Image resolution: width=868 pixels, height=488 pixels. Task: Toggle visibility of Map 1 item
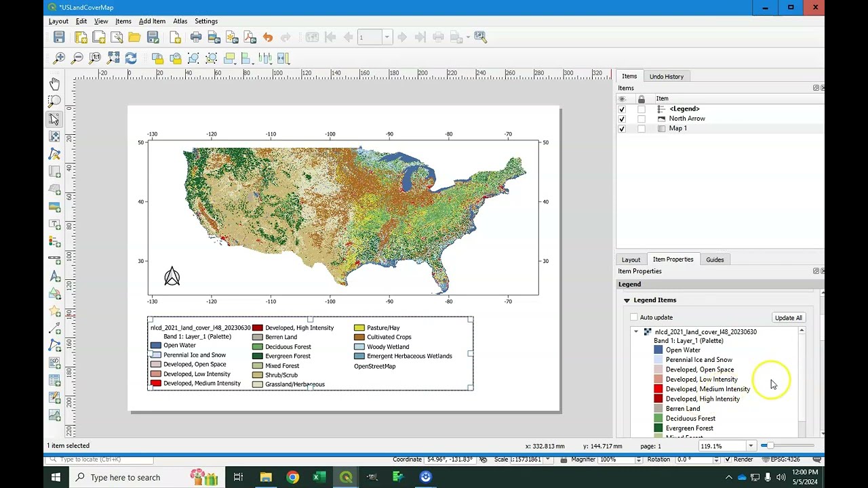622,128
